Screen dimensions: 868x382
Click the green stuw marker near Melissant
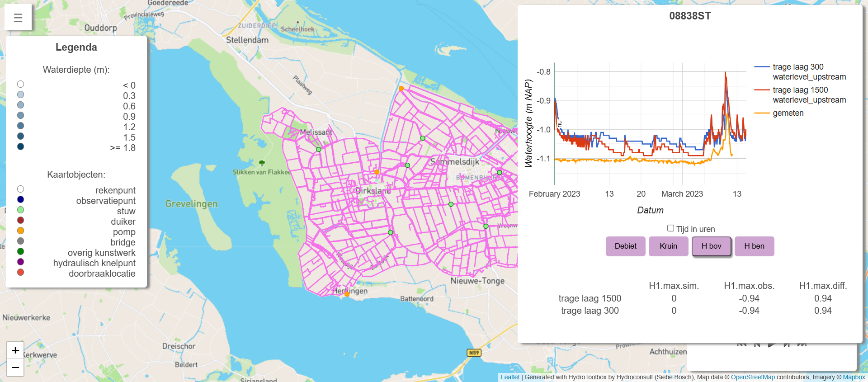[x=319, y=150]
